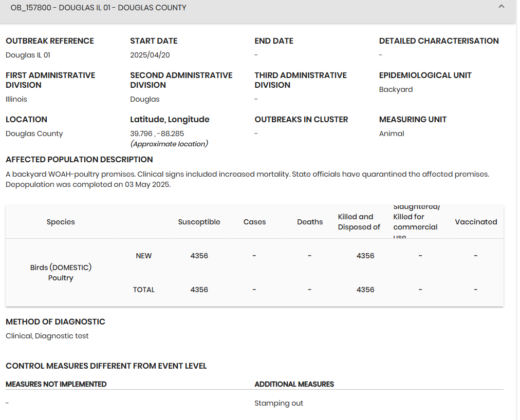The width and height of the screenshot is (520, 420).
Task: Select Killed and Disposed 4356 in TOTAL row
Action: [365, 290]
